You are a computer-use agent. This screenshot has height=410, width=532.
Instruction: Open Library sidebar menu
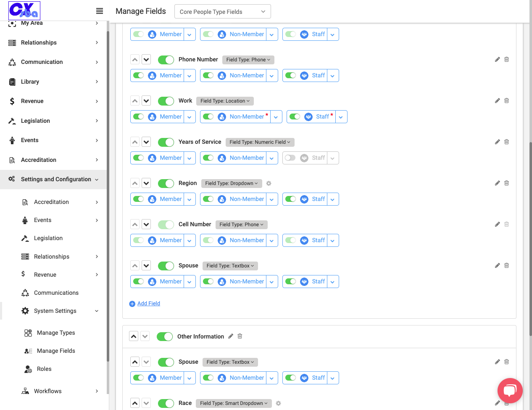[x=53, y=82]
